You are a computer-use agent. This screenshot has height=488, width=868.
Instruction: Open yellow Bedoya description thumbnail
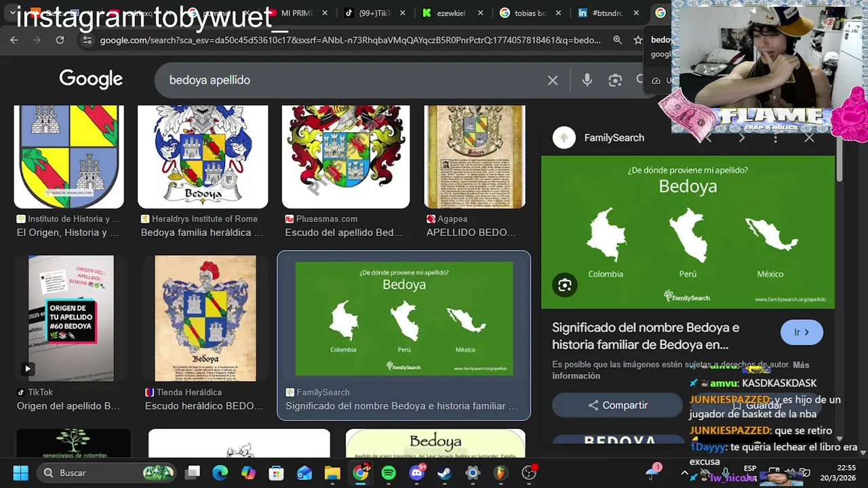click(435, 443)
